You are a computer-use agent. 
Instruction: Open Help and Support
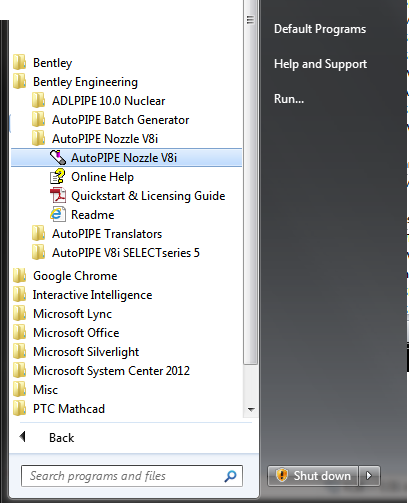(320, 64)
